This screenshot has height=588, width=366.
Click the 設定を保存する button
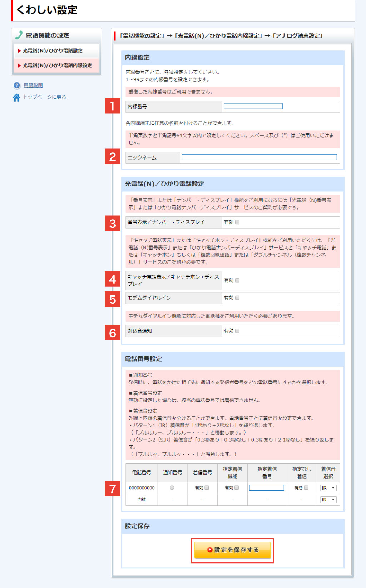[232, 550]
